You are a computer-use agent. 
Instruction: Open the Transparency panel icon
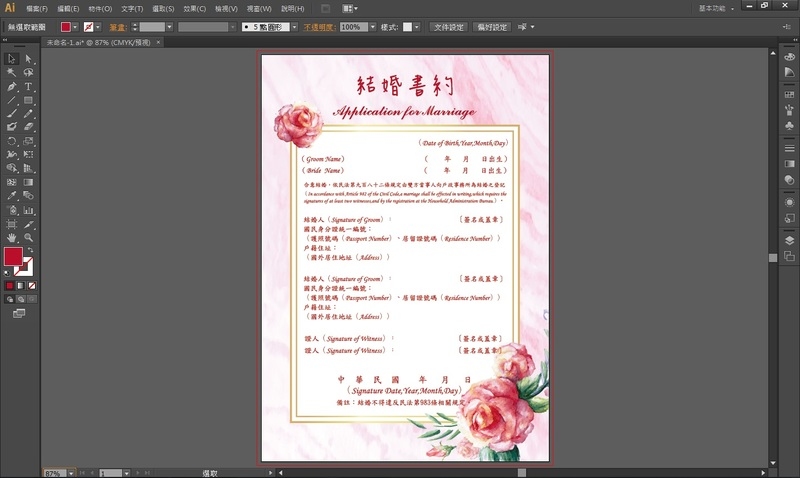[x=789, y=180]
